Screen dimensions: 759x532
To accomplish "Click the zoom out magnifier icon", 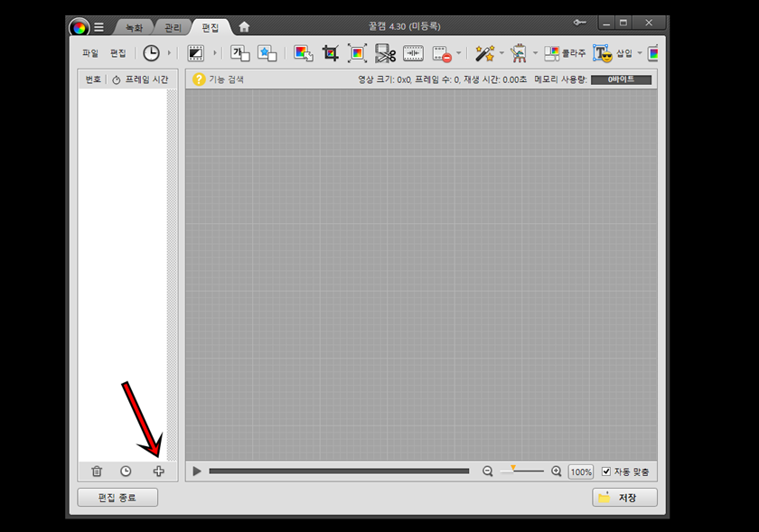I will [x=487, y=471].
